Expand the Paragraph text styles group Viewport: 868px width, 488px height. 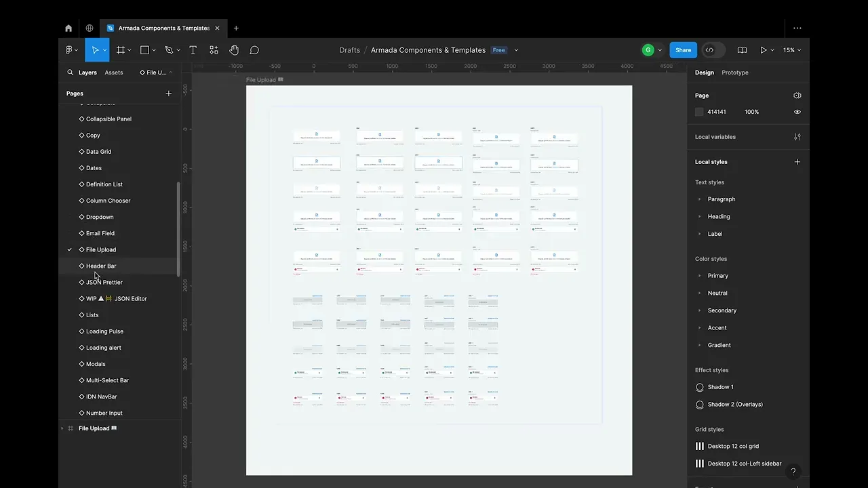click(700, 199)
